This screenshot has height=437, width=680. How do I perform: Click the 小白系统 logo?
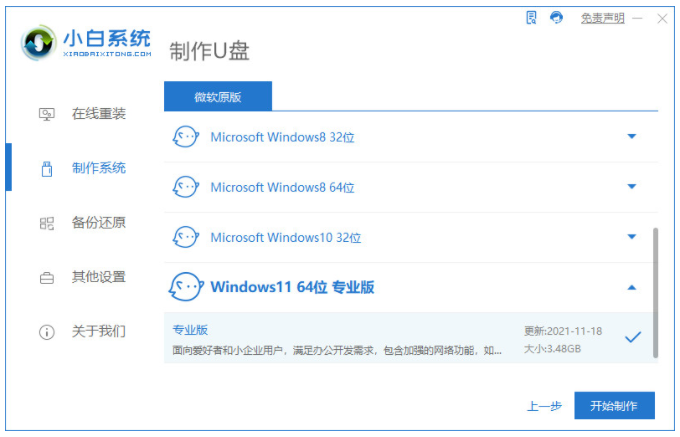(x=86, y=42)
